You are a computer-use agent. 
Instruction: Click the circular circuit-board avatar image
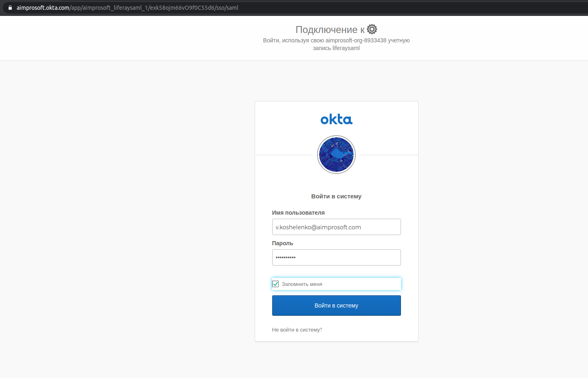pos(336,155)
